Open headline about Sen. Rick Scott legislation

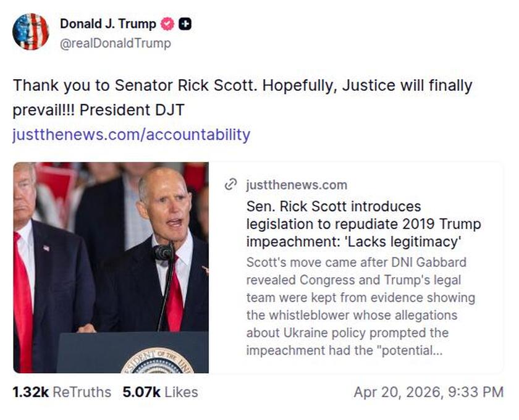[x=363, y=223]
